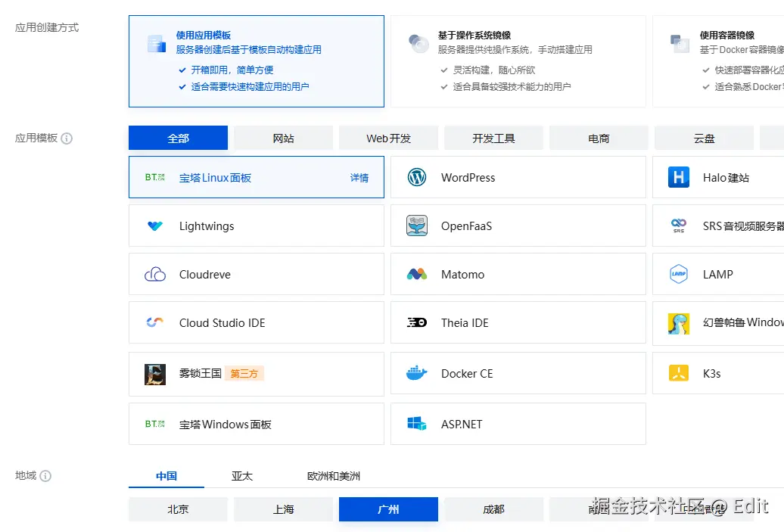Choose the 北京 region button

178,509
